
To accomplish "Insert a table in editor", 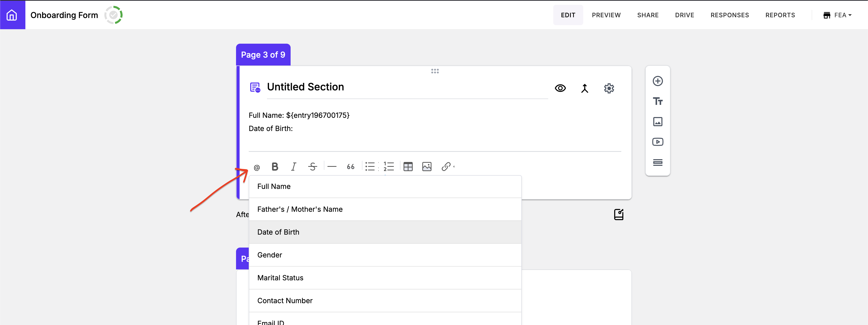I will coord(408,167).
